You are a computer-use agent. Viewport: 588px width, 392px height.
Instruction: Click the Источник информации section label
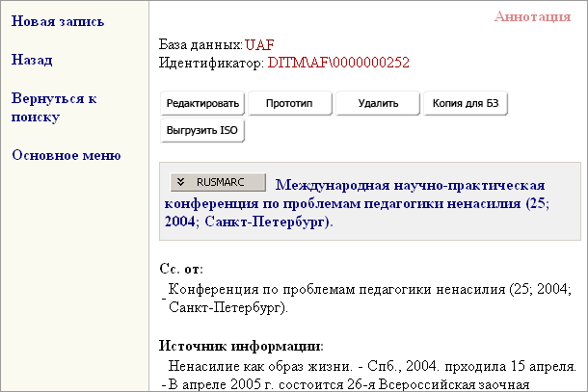[x=241, y=346]
